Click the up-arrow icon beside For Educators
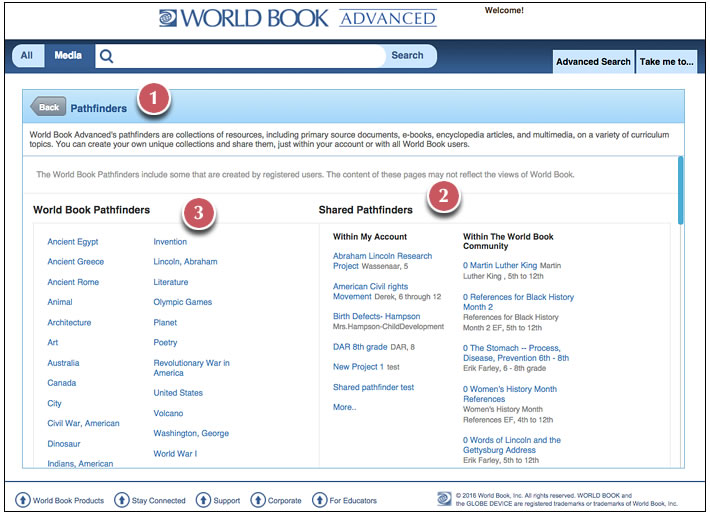Viewport: 710px width, 522px height. pos(320,500)
